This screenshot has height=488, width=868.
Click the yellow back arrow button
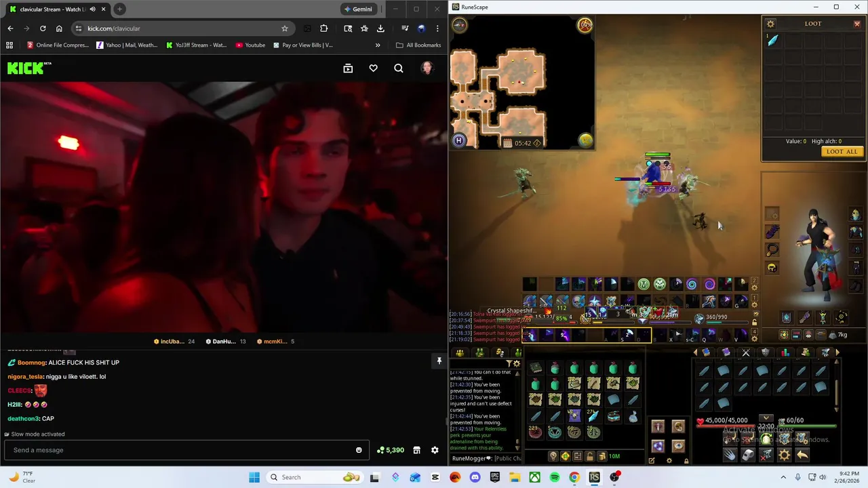(x=802, y=455)
